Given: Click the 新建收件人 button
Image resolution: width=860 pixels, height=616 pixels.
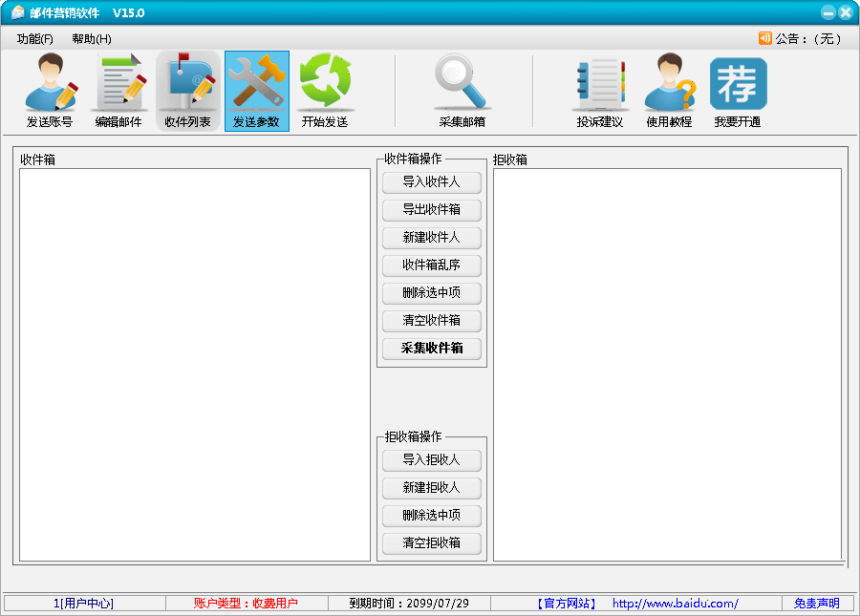Looking at the screenshot, I should click(x=432, y=237).
